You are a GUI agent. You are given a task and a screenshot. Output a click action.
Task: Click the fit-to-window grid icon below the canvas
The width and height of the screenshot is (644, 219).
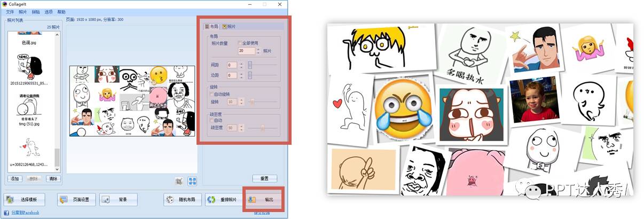[x=192, y=181]
